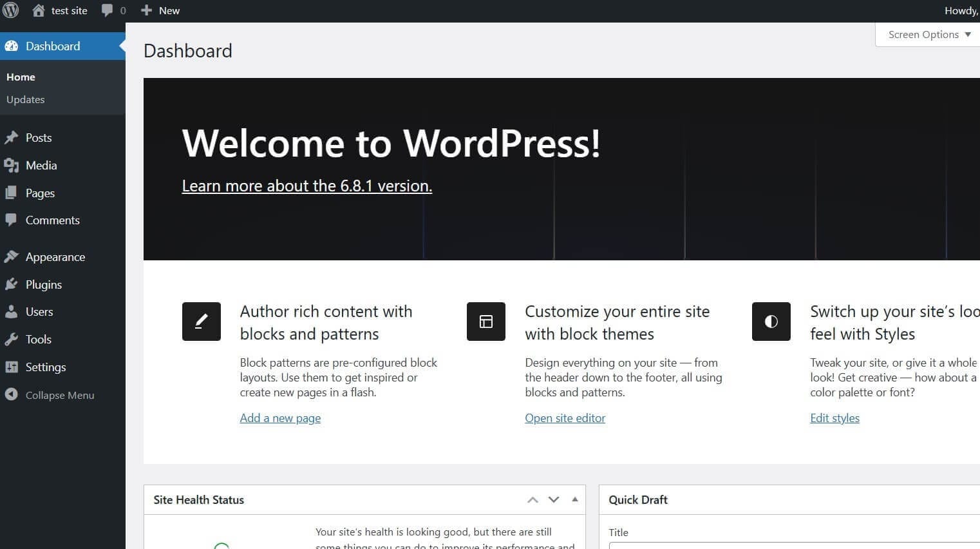Screen dimensions: 980x549
Task: Open the Pages menu
Action: coord(62,193)
